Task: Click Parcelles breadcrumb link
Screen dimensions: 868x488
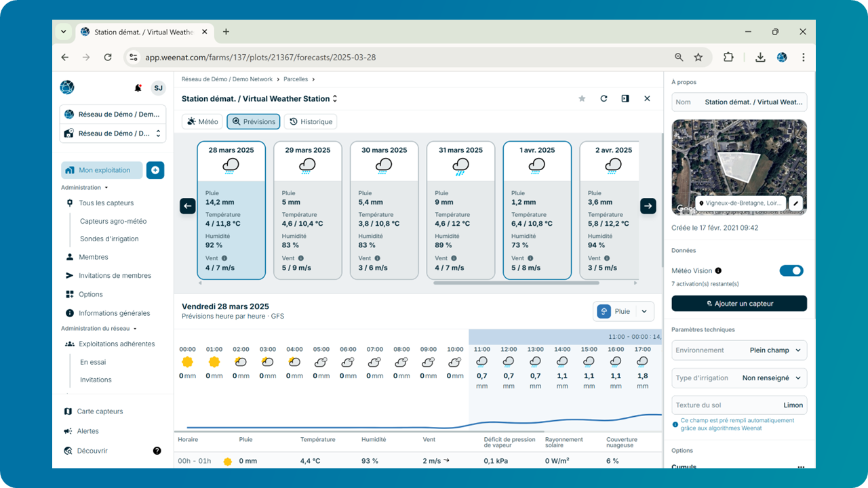Action: pos(296,79)
